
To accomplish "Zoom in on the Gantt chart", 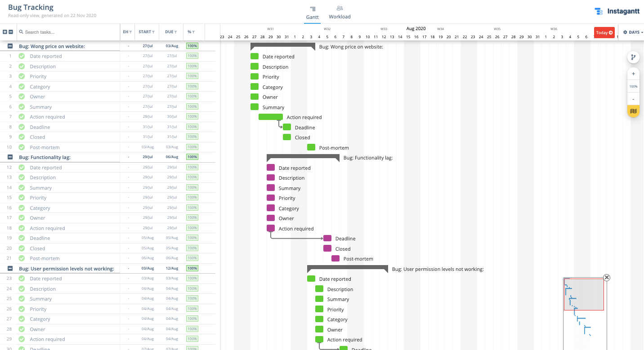I will point(633,74).
